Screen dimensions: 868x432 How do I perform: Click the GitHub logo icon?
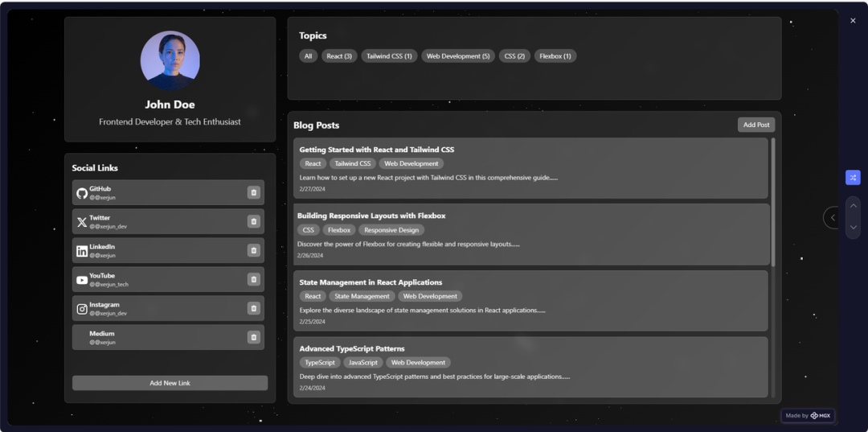click(x=82, y=193)
